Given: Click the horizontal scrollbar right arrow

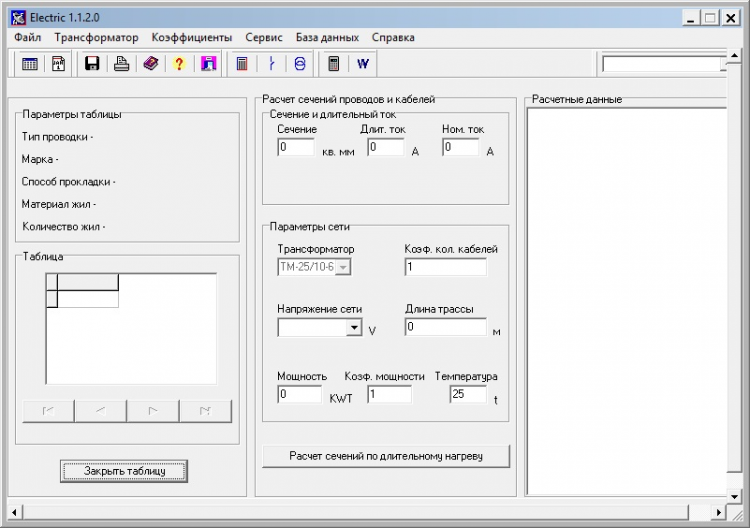Looking at the screenshot, I should coord(718,512).
